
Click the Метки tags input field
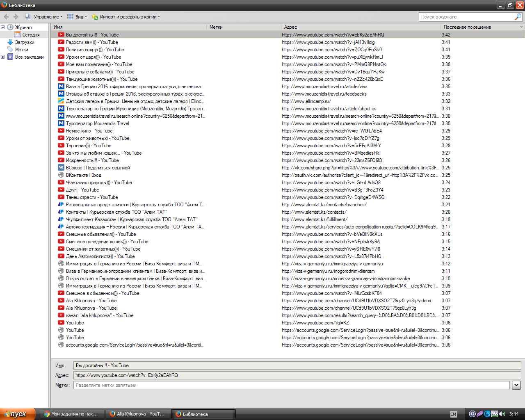pos(292,385)
